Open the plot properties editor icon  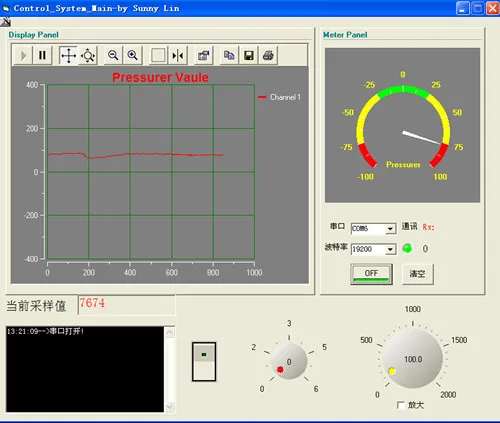click(x=203, y=55)
